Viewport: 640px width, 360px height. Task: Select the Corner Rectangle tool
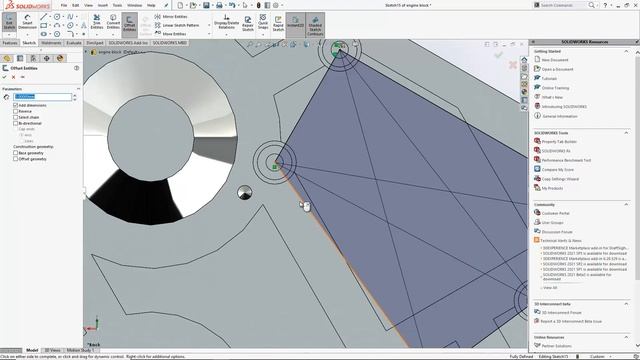pos(44,25)
